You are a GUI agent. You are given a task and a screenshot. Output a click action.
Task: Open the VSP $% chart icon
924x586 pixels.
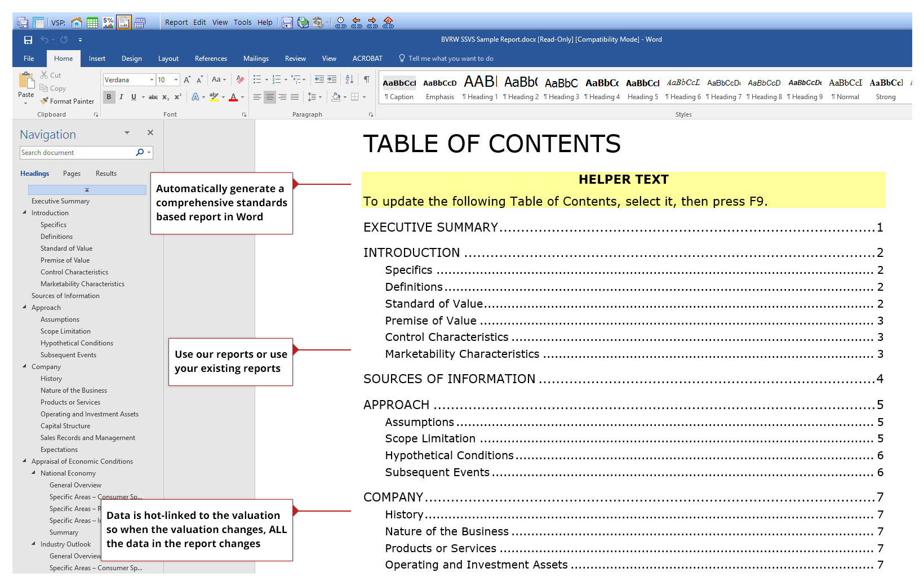click(108, 23)
